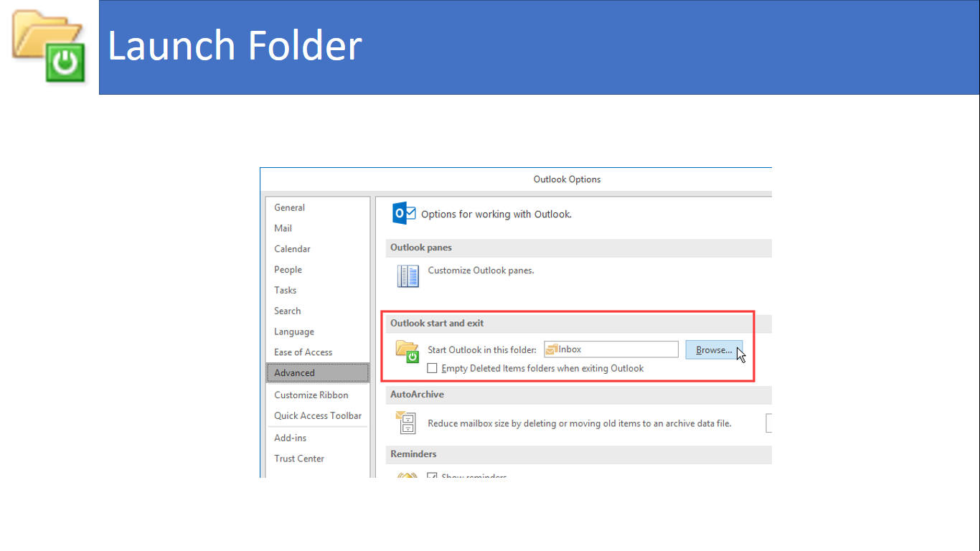This screenshot has height=551, width=980.
Task: Click the Inbox folder icon in start field
Action: click(552, 349)
